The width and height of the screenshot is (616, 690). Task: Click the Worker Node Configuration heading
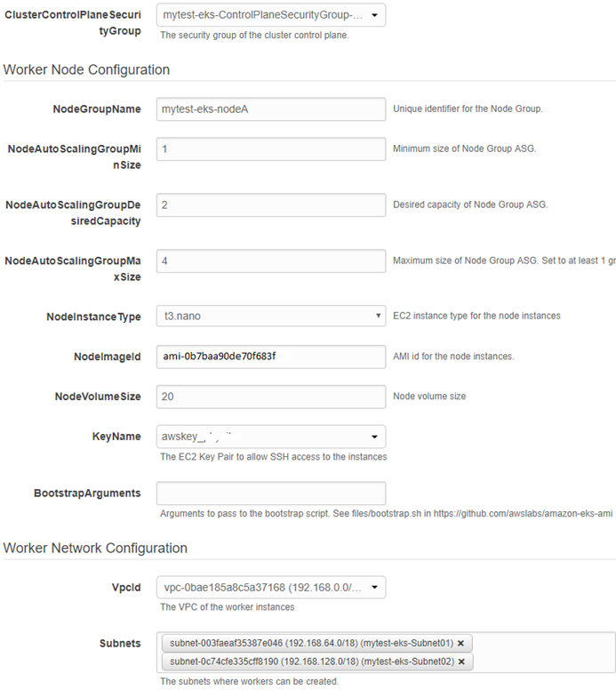pos(86,69)
